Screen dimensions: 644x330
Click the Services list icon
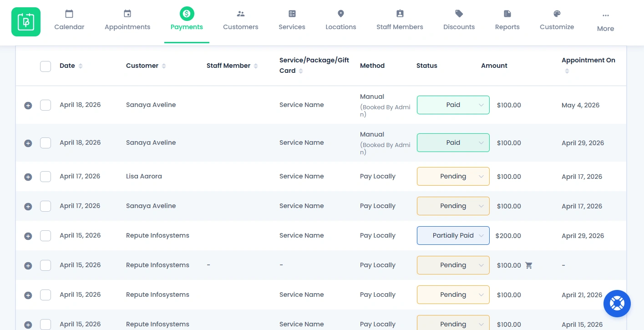[292, 14]
